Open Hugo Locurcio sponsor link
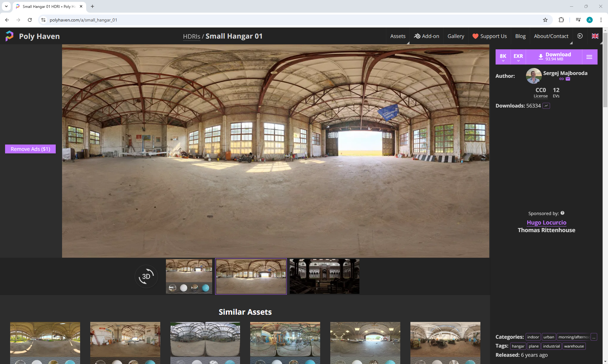The width and height of the screenshot is (608, 364). coord(546,223)
